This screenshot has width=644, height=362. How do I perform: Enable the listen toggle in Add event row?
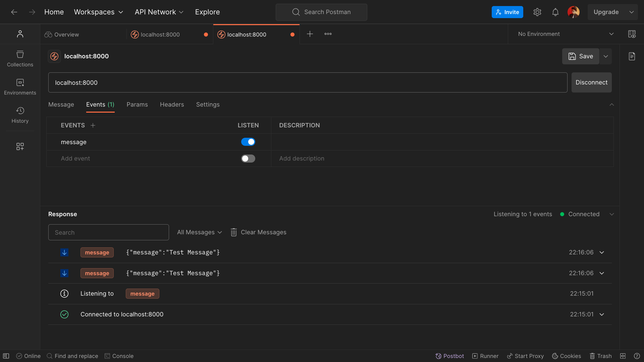(x=248, y=159)
